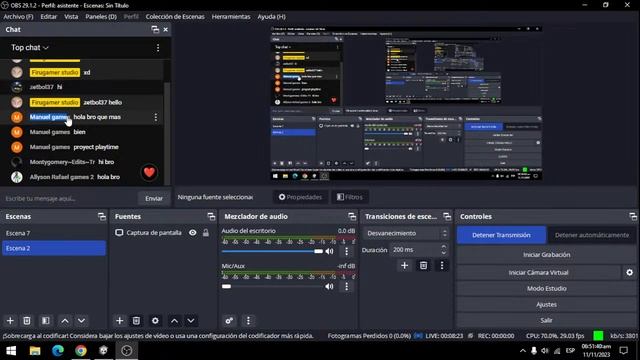This screenshot has height=360, width=640.
Task: Move scene up arrow in Escenas
Action: click(65, 321)
